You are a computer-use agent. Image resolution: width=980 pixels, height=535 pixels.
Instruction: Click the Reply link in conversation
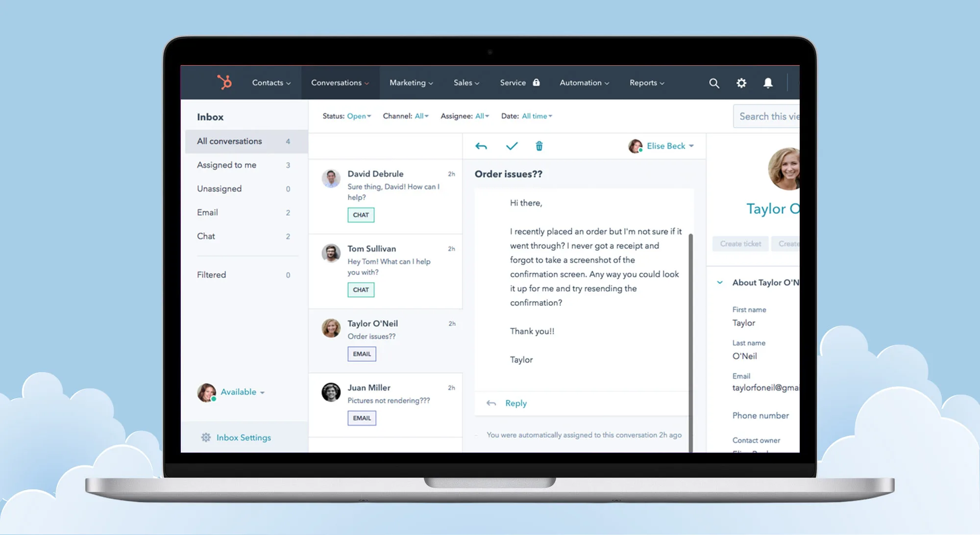[x=515, y=403]
